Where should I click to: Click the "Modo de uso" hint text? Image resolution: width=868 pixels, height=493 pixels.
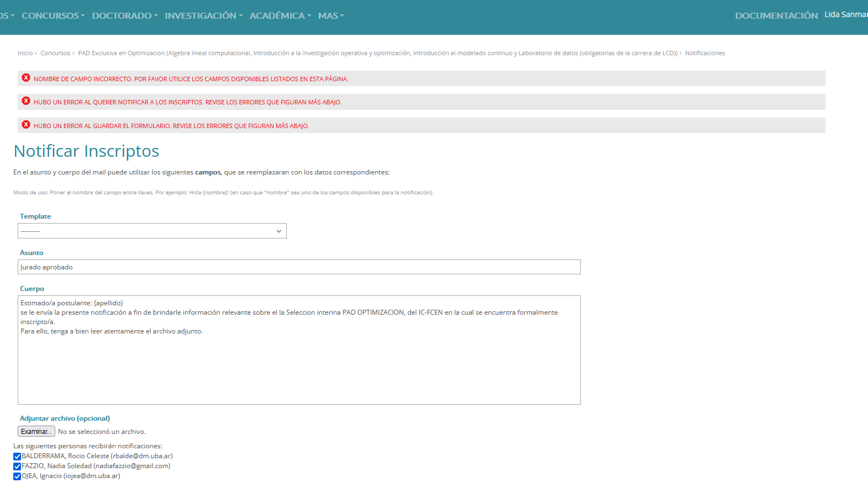tap(223, 193)
